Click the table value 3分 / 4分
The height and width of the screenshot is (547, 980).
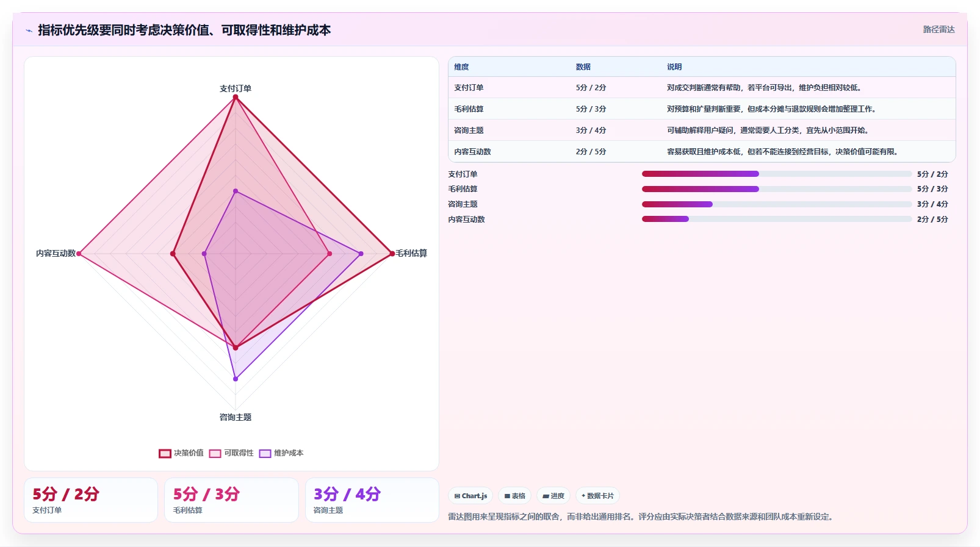pyautogui.click(x=591, y=130)
